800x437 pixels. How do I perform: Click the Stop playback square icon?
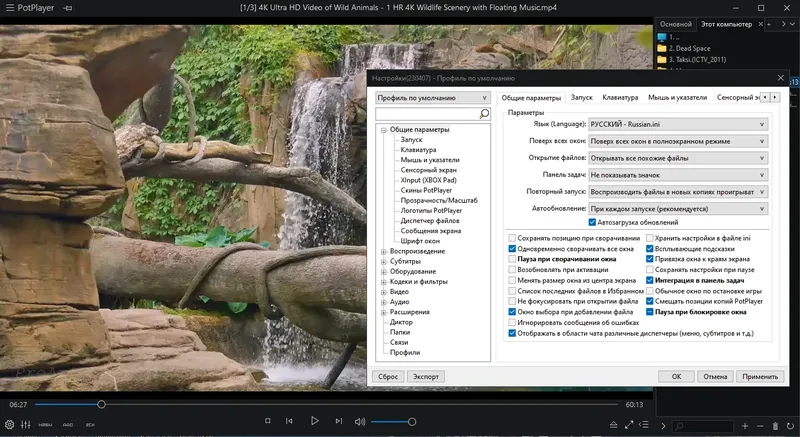[x=267, y=422]
